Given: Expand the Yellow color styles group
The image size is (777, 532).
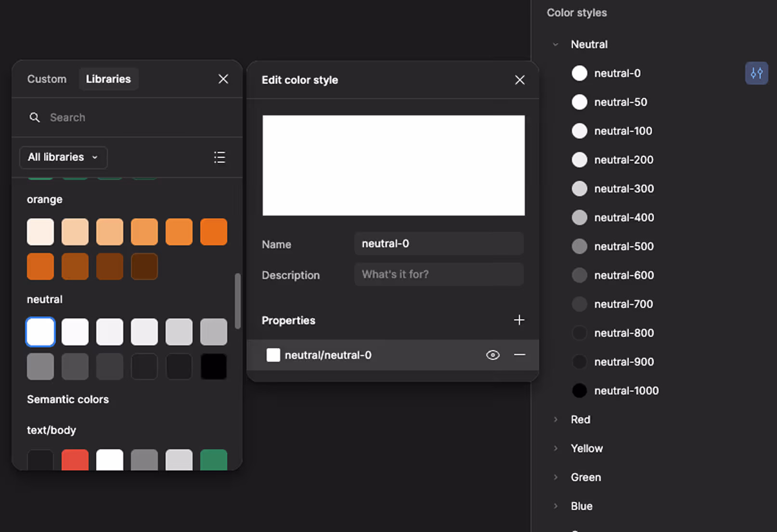Looking at the screenshot, I should coord(556,448).
